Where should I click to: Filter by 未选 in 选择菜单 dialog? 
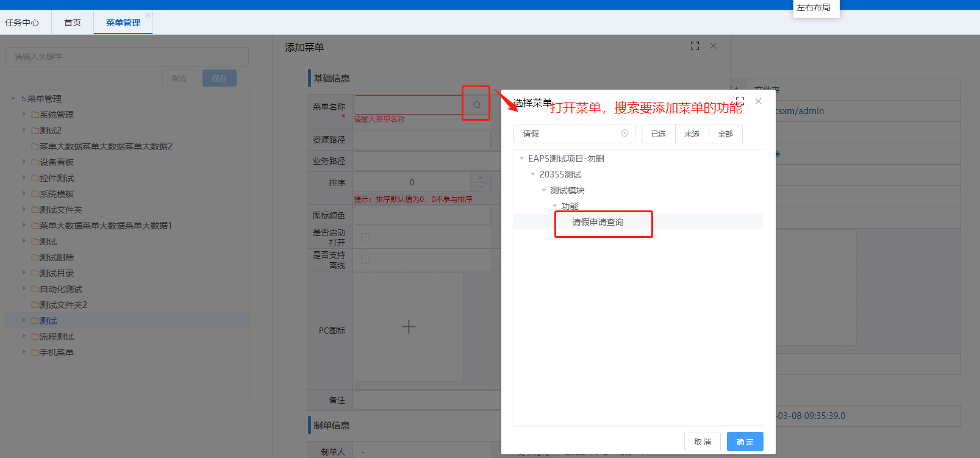coord(692,134)
